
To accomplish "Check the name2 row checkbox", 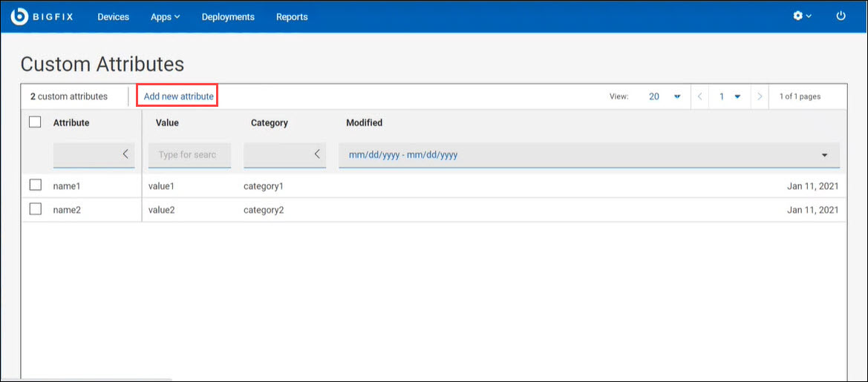I will (35, 210).
